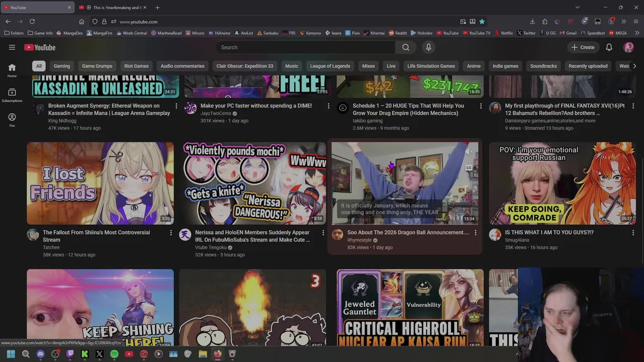Reload the page in browser toolbar
Viewport: 644px width, 362px height.
coord(32,22)
